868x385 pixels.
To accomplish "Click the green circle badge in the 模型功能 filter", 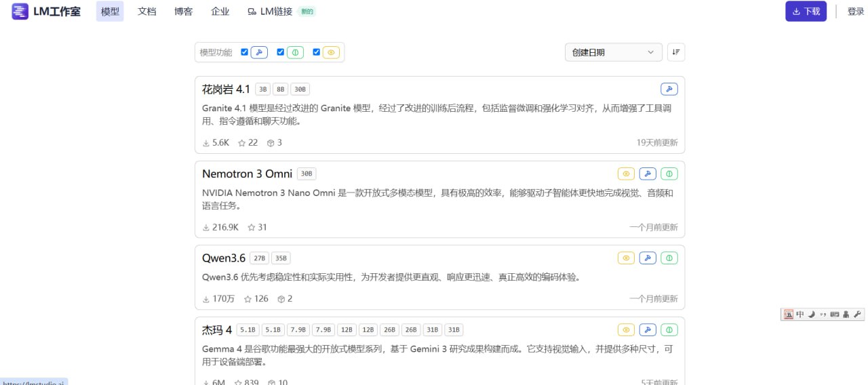I will [x=295, y=52].
